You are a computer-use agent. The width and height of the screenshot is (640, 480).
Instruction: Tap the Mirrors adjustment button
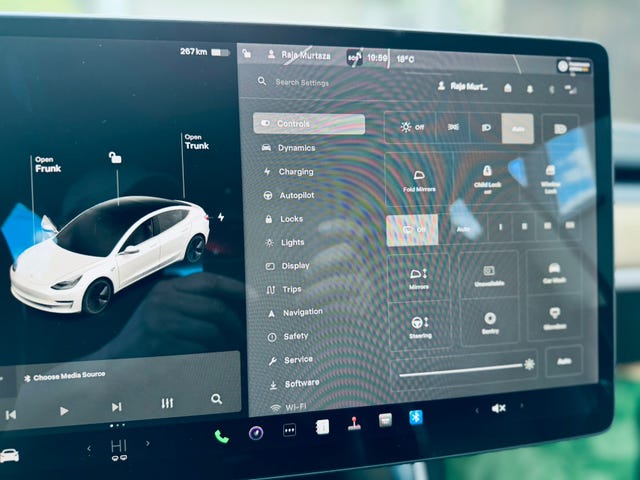click(x=419, y=278)
